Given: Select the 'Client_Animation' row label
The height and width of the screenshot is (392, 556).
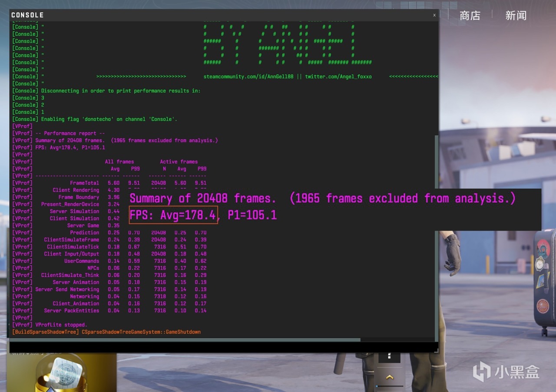Looking at the screenshot, I should pyautogui.click(x=76, y=303).
